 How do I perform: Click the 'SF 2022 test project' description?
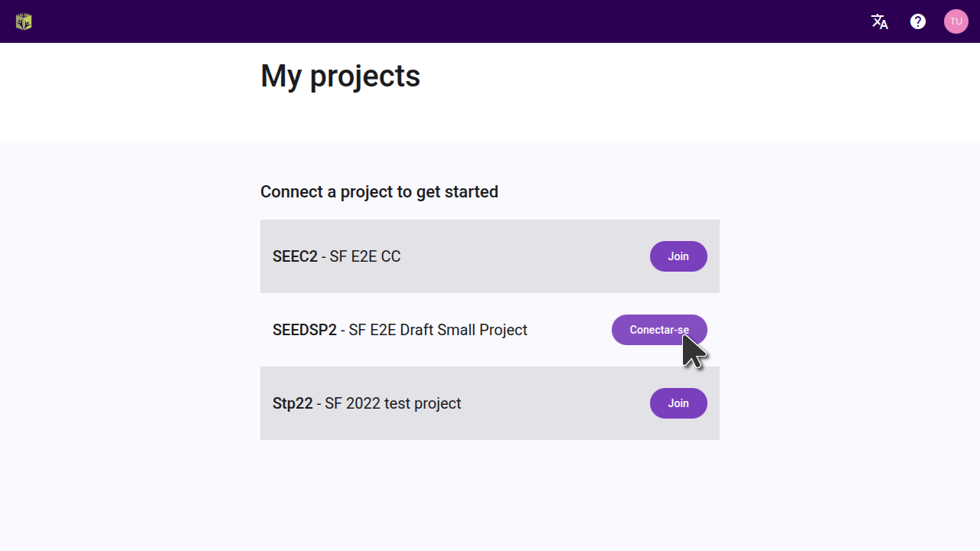[393, 403]
